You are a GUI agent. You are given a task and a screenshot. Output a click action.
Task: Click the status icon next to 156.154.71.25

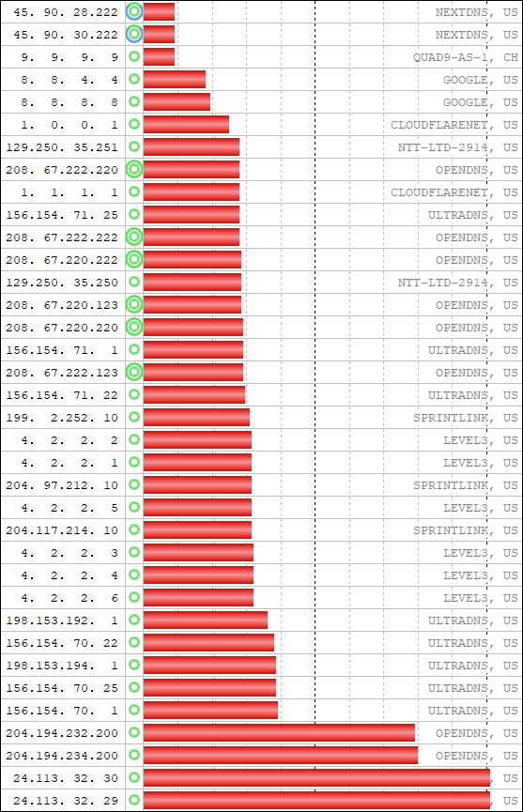coord(134,214)
